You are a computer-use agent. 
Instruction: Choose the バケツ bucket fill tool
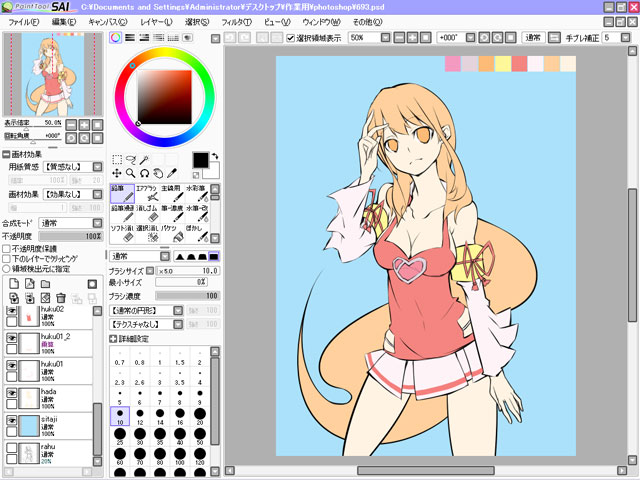[x=172, y=233]
